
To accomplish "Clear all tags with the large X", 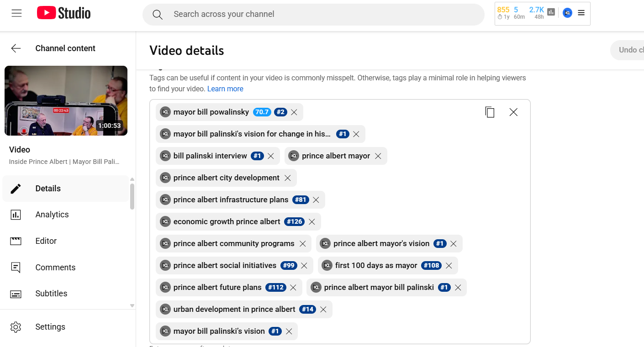I will (513, 112).
